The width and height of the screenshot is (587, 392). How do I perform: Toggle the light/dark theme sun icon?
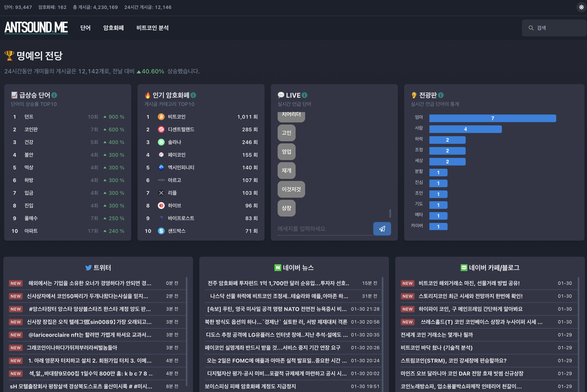pos(581,7)
